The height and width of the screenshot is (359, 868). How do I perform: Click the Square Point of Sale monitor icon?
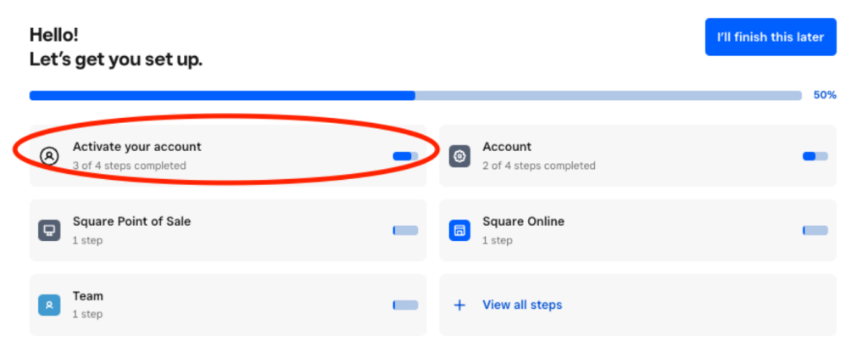49,230
